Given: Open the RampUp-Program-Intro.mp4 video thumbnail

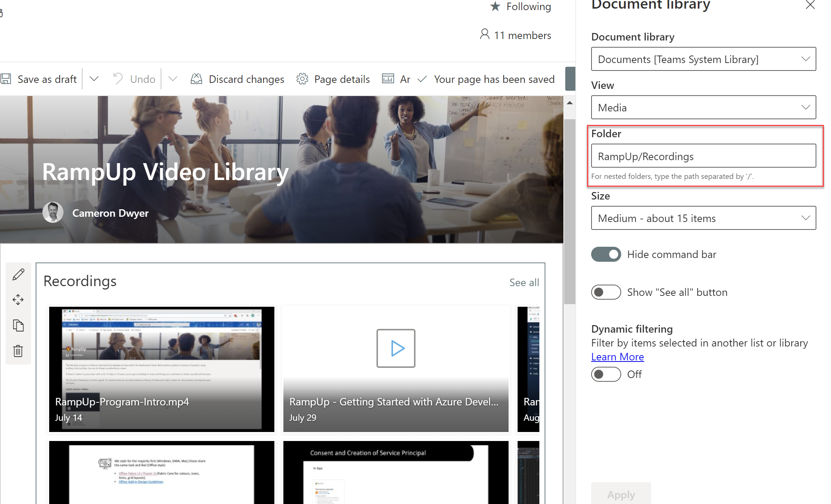Looking at the screenshot, I should [161, 369].
